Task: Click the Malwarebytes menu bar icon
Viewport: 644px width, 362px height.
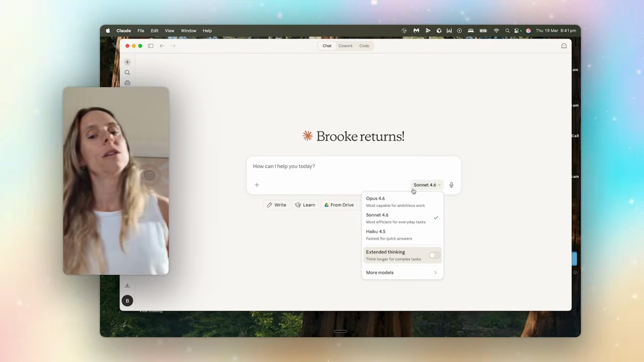Action: tap(416, 31)
